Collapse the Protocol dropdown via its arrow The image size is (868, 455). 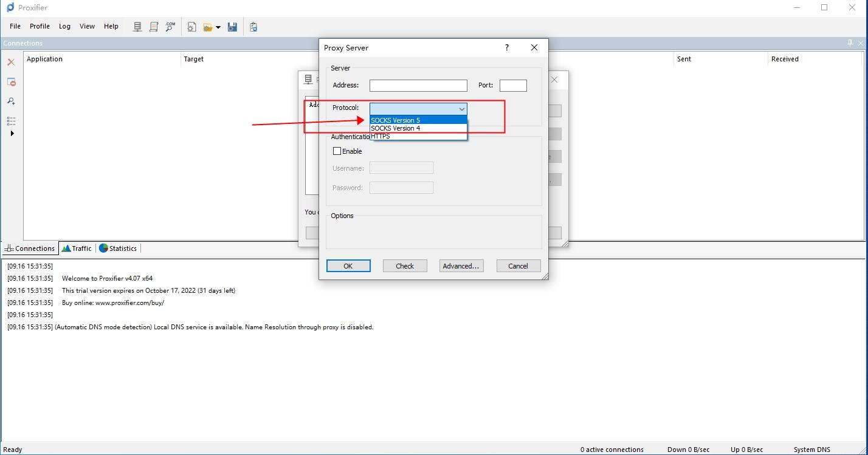[x=461, y=109]
